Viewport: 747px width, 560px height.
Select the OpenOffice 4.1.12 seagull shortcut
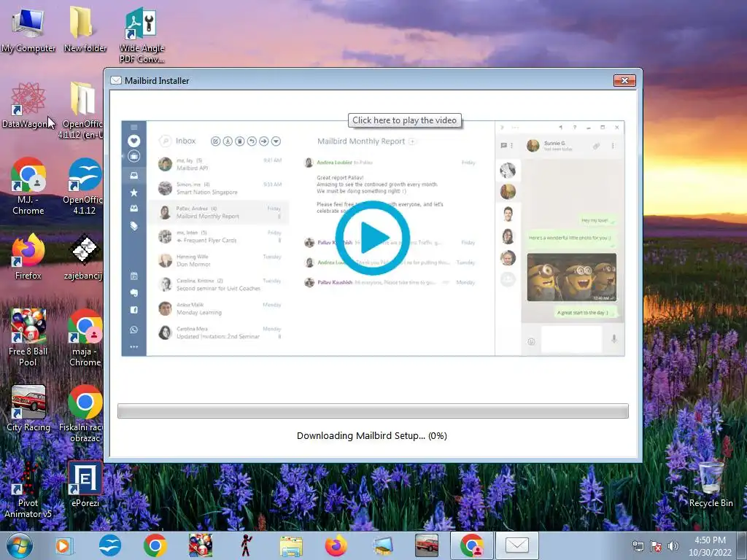click(83, 187)
